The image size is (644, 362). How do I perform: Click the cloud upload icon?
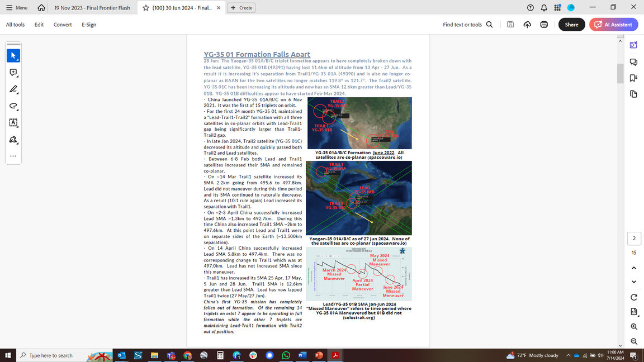point(527,25)
